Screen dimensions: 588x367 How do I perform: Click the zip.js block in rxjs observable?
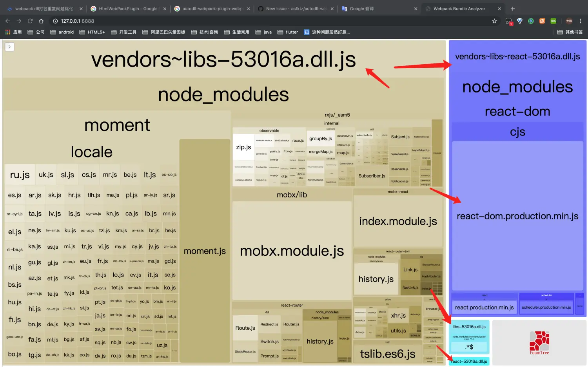click(243, 147)
